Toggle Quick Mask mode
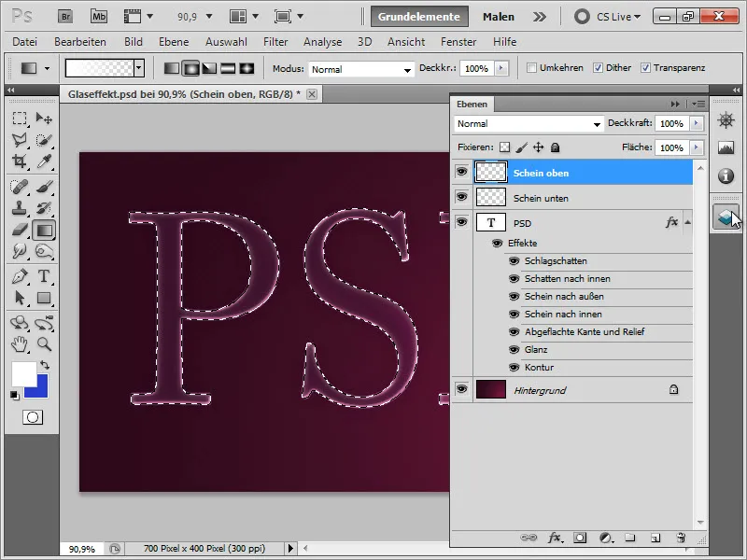Screen dimensions: 747x560 click(33, 417)
